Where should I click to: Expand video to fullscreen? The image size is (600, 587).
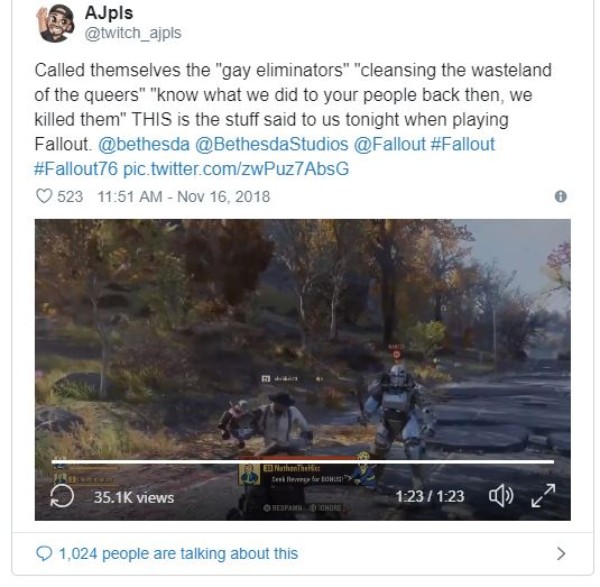tap(543, 496)
